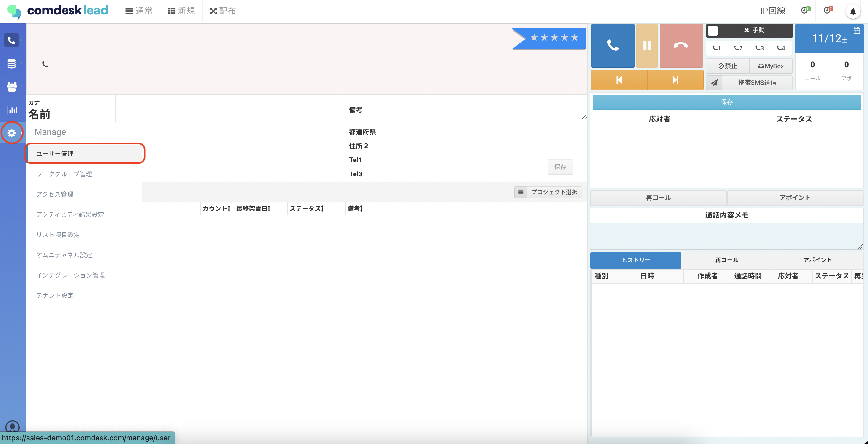The height and width of the screenshot is (444, 868).
Task: Go to previous record arrow button
Action: point(619,80)
